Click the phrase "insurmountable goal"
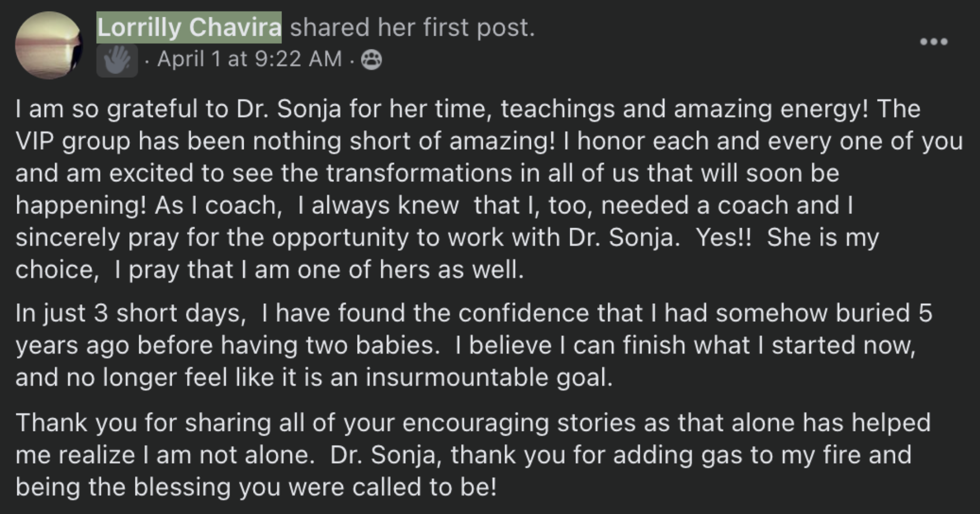The image size is (980, 514). [489, 377]
